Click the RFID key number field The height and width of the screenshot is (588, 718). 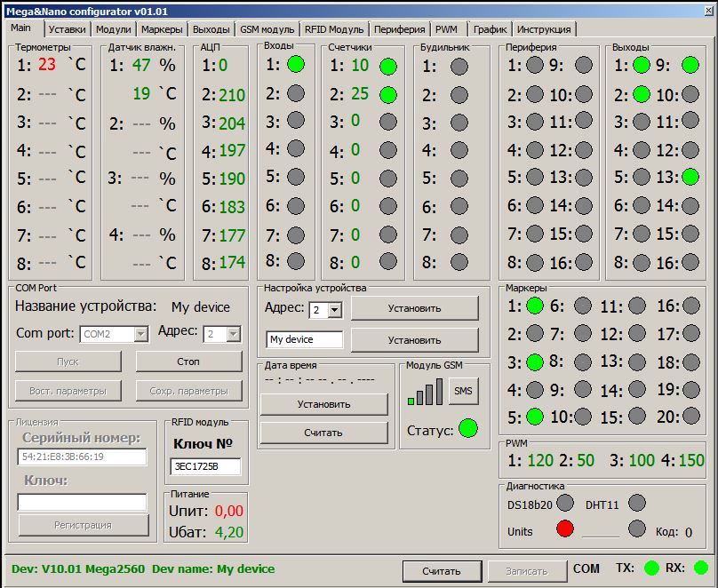tap(205, 466)
